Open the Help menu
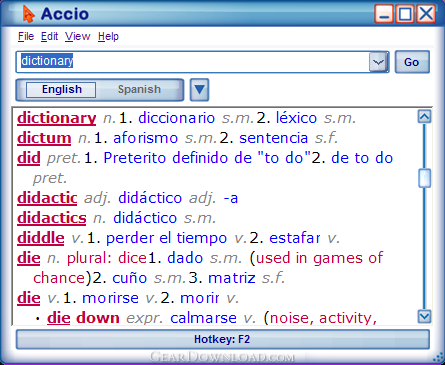This screenshot has width=445, height=365. tap(108, 36)
